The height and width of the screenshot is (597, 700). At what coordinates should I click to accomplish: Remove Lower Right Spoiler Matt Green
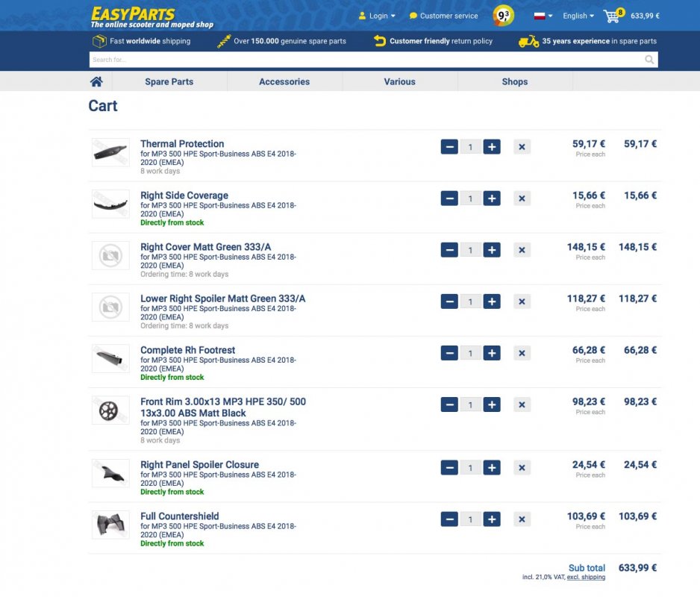pyautogui.click(x=522, y=301)
